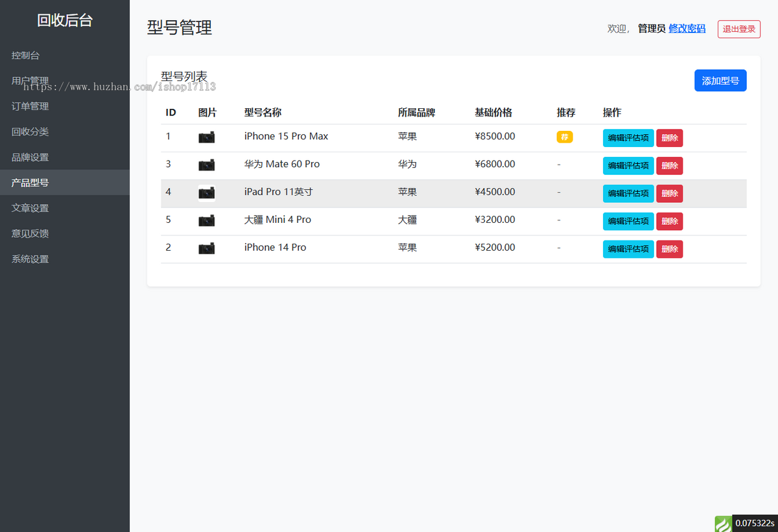Screen dimensions: 778x532
Task: Click the ID column header
Action: click(x=171, y=112)
